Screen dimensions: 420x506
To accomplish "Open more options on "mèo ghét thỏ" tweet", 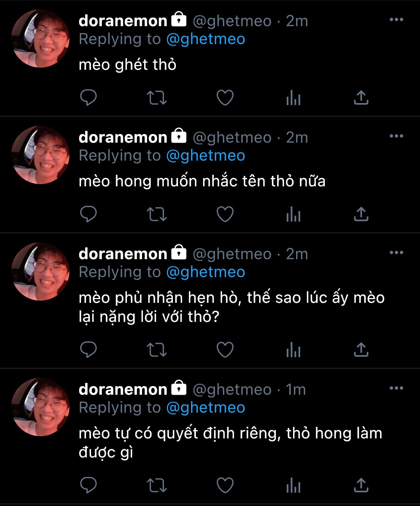I will 396,20.
